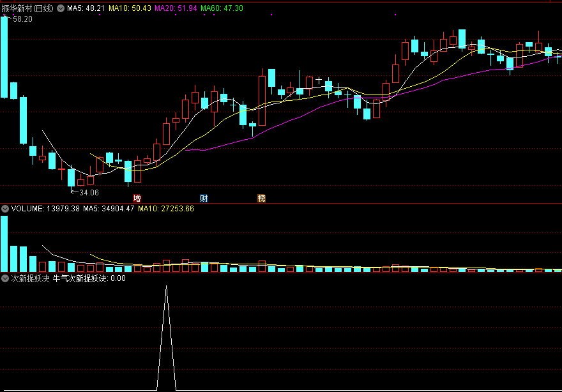This screenshot has width=562, height=392.
Task: Click the 次新捉妖决 indicator name
Action: pyautogui.click(x=30, y=278)
